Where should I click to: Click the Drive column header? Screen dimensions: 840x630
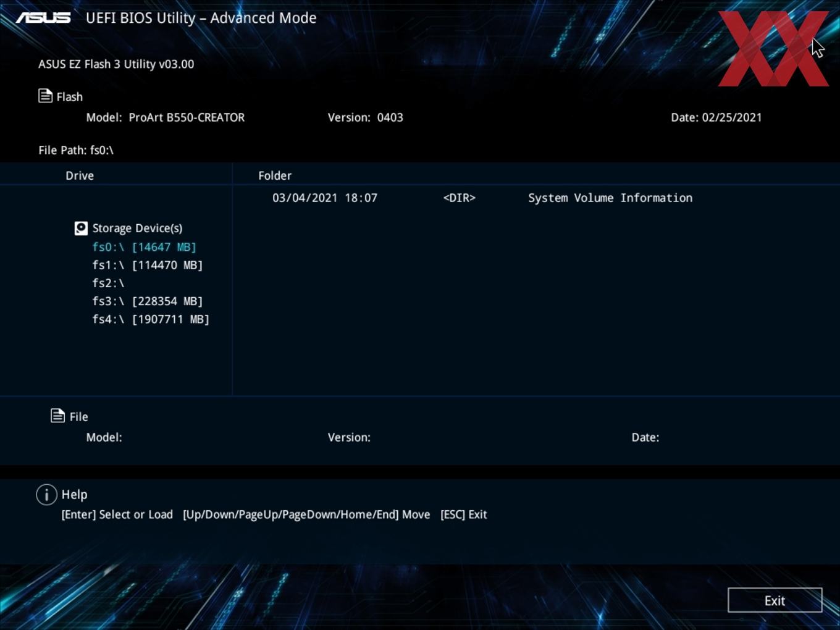click(x=80, y=175)
